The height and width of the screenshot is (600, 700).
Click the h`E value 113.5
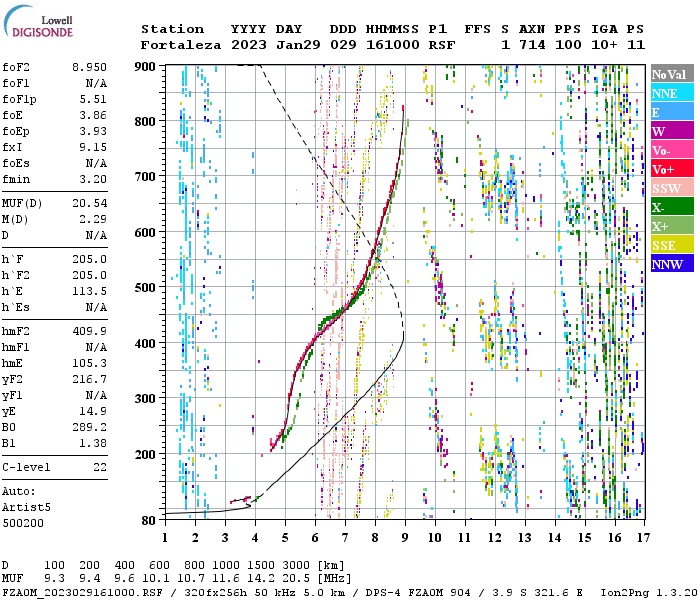click(89, 292)
